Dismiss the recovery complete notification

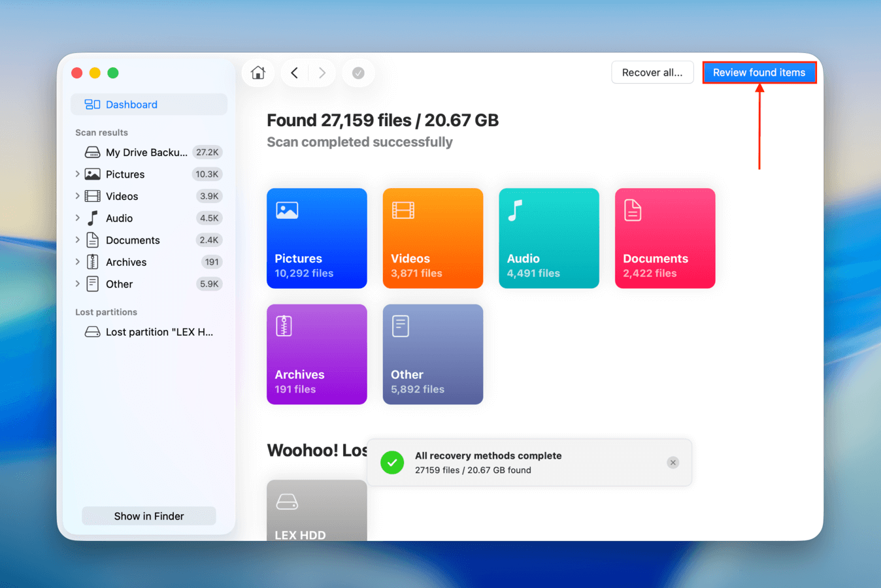[x=673, y=463]
